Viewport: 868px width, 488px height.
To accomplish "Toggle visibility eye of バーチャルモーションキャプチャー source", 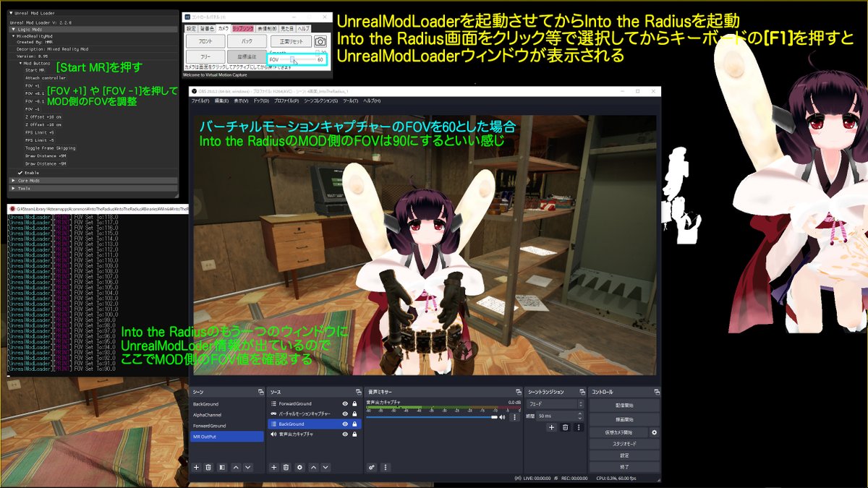I will click(345, 414).
